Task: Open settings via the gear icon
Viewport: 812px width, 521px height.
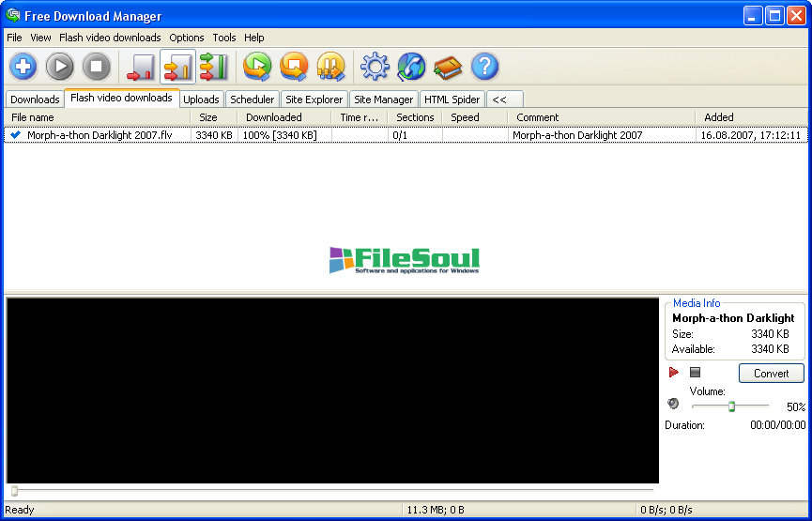Action: coord(375,67)
